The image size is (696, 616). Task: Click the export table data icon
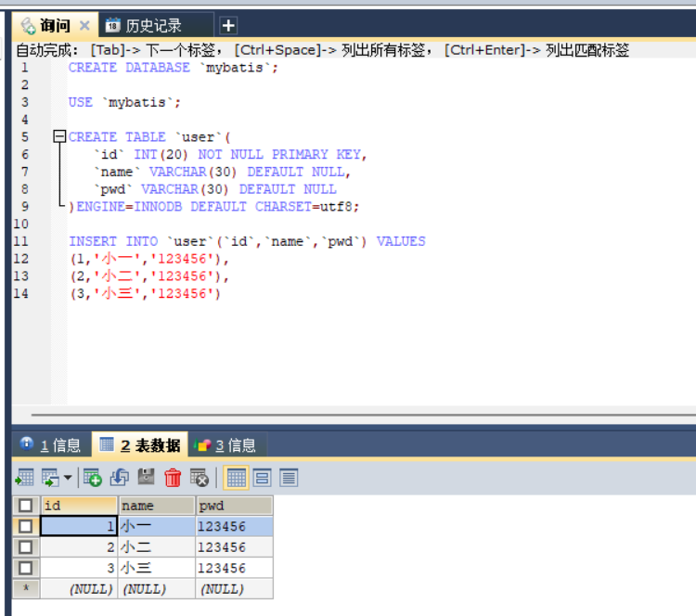25,478
